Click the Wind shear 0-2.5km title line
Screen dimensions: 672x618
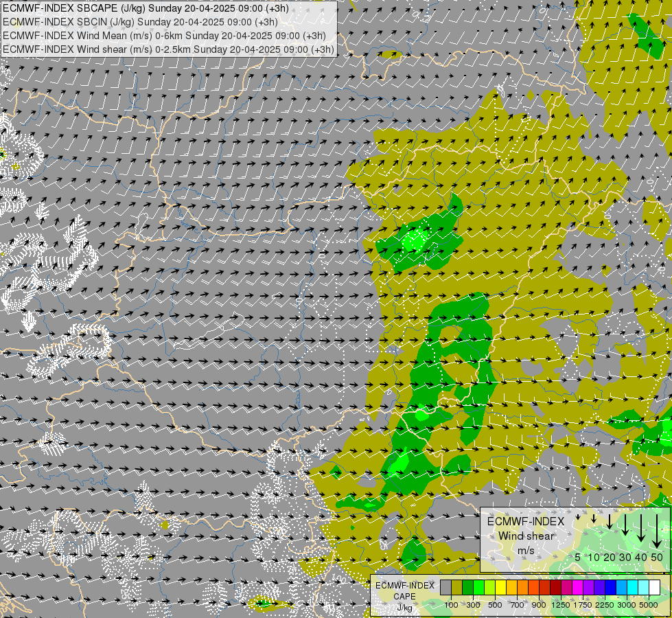pos(168,49)
